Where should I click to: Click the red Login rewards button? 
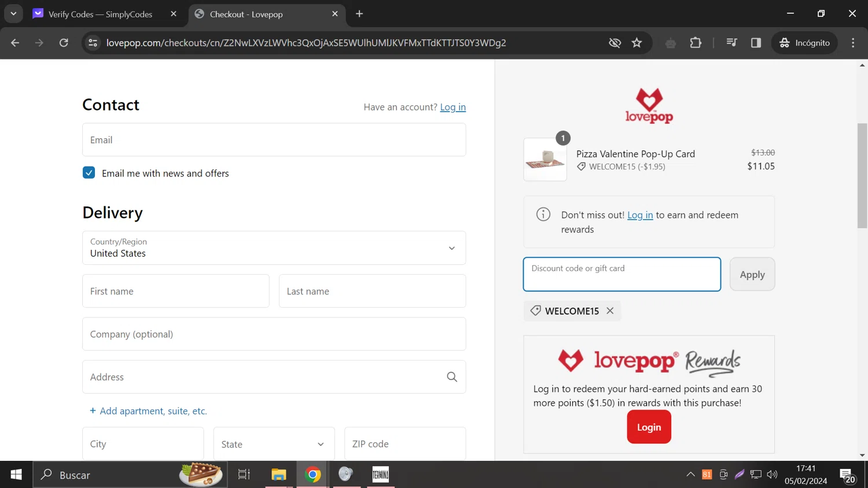pos(649,427)
